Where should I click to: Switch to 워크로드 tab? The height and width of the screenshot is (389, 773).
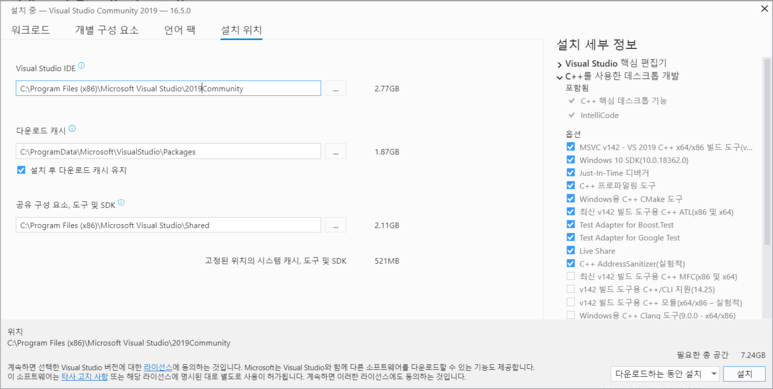pyautogui.click(x=30, y=30)
